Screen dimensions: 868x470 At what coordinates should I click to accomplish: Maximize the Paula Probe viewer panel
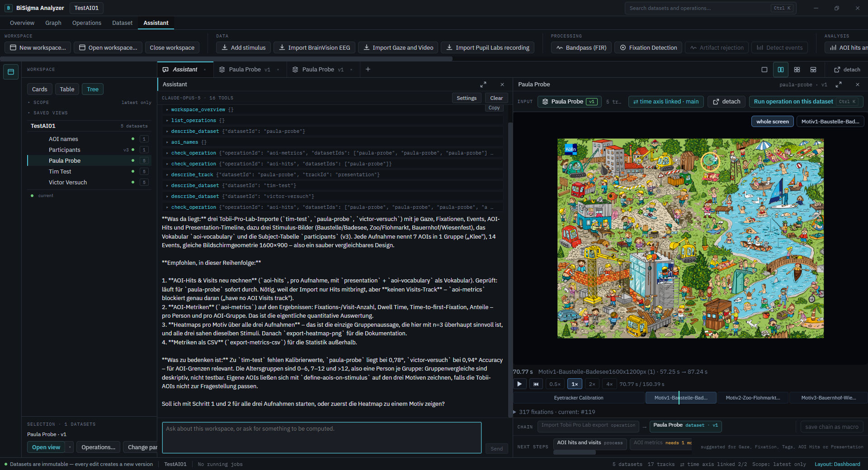tap(839, 85)
